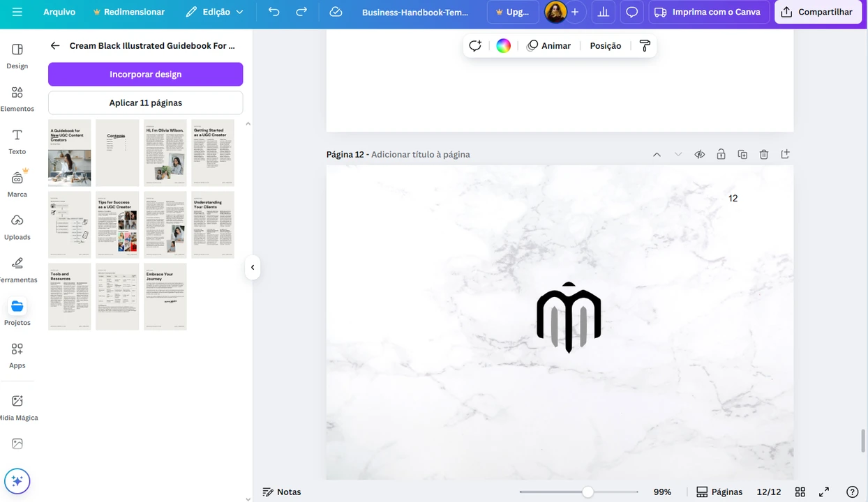Viewport: 868px width, 502px height.
Task: Select the Understanding Your Clients thumbnail
Action: [x=212, y=225]
